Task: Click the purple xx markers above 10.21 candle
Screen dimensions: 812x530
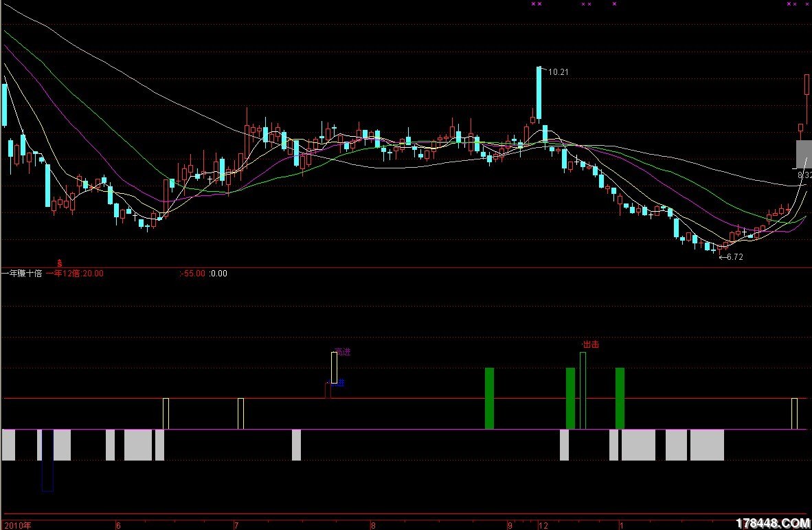Action: pyautogui.click(x=537, y=4)
